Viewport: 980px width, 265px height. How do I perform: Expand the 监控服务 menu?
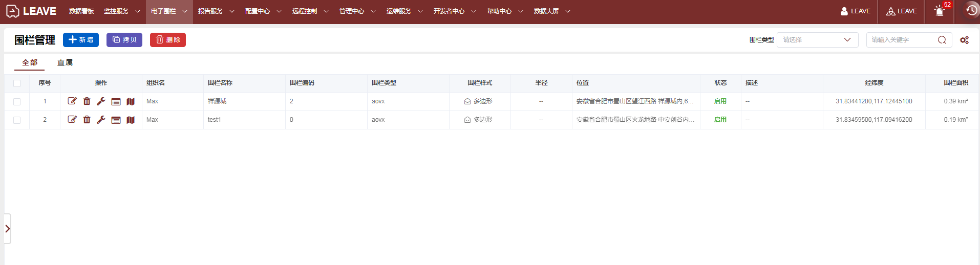pos(121,11)
